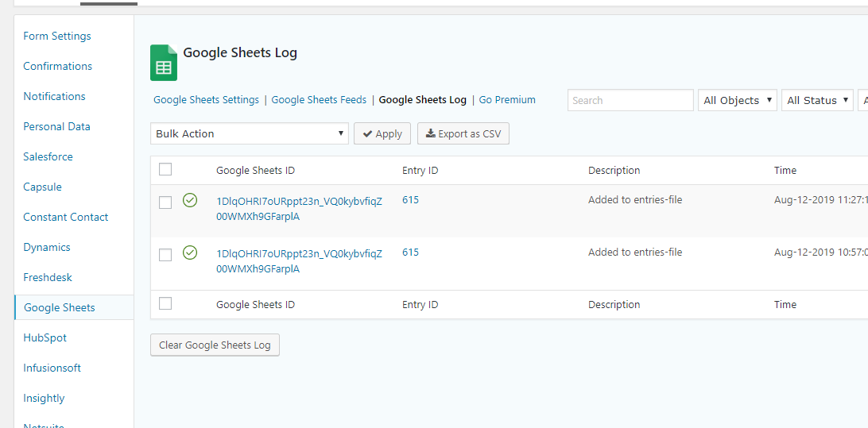Click the green Google Sheets logo icon
Viewport: 868px width, 428px height.
(x=164, y=63)
